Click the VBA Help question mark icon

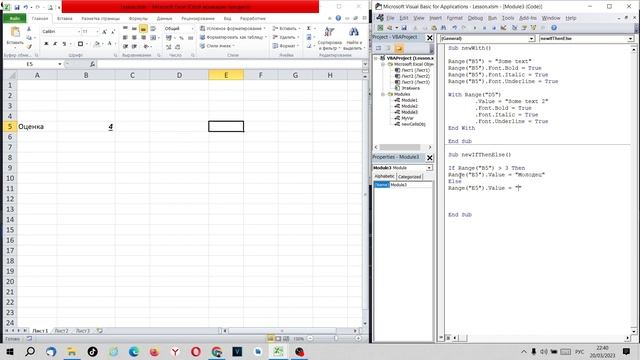click(x=554, y=28)
